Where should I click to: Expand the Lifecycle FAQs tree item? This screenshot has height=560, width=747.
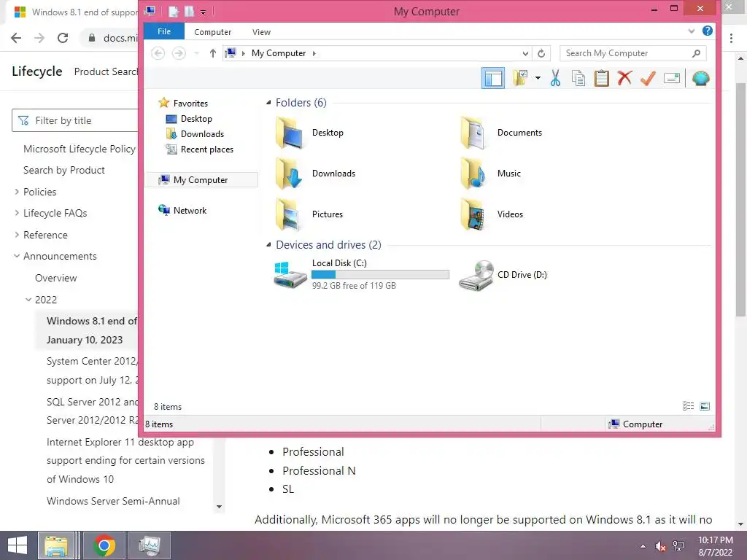point(17,213)
